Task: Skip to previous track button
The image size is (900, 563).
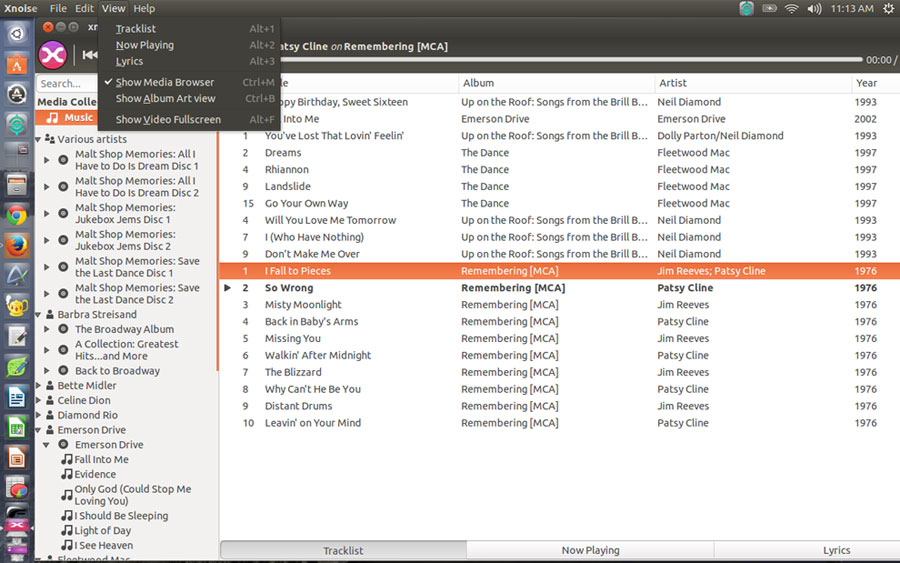Action: (89, 55)
